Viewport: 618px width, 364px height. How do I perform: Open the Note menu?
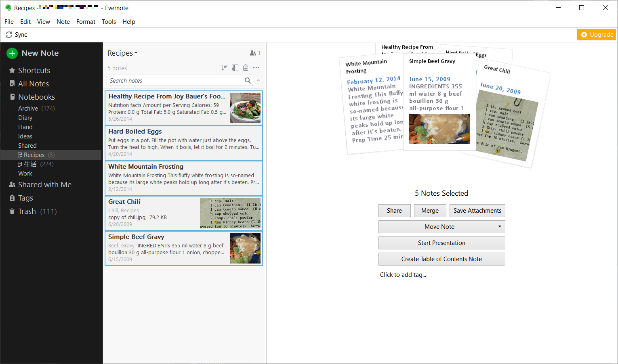click(63, 22)
